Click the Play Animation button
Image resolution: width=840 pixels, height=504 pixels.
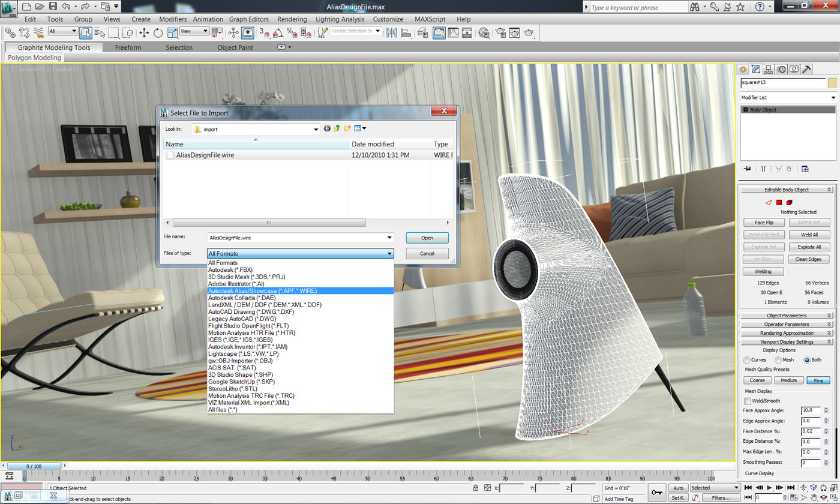click(769, 488)
